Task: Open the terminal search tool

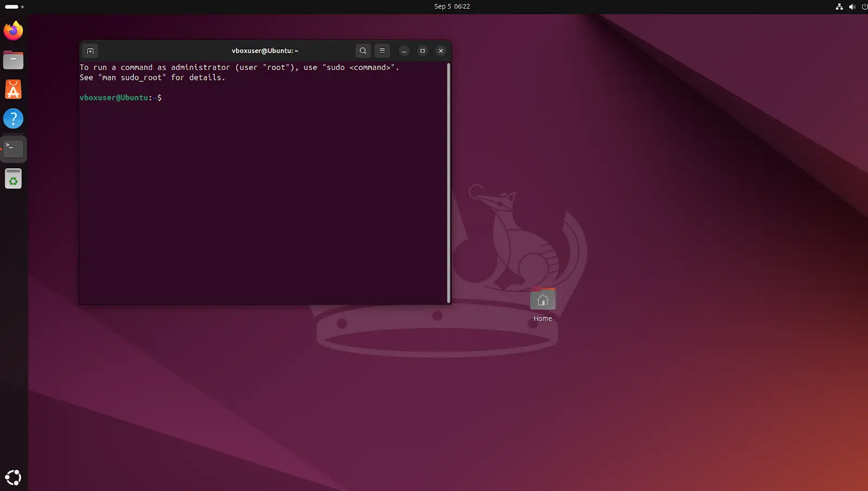Action: 363,51
